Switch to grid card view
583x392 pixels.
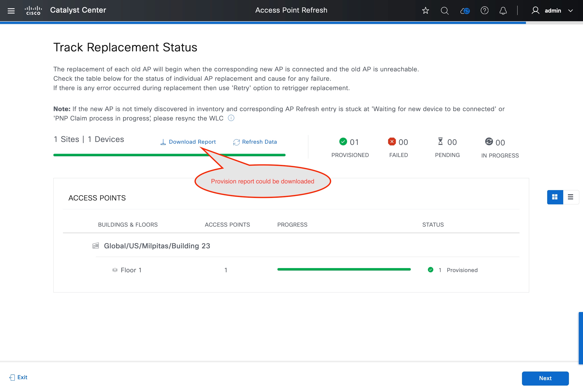[555, 197]
